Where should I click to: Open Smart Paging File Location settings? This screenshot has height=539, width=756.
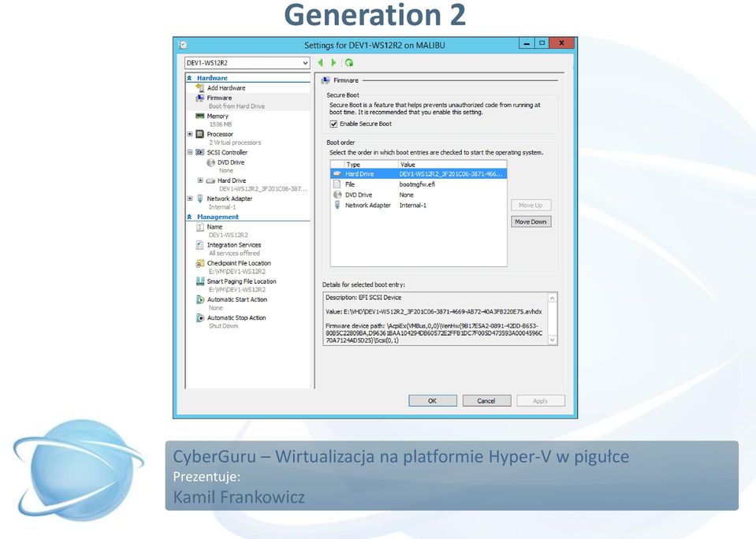(241, 281)
